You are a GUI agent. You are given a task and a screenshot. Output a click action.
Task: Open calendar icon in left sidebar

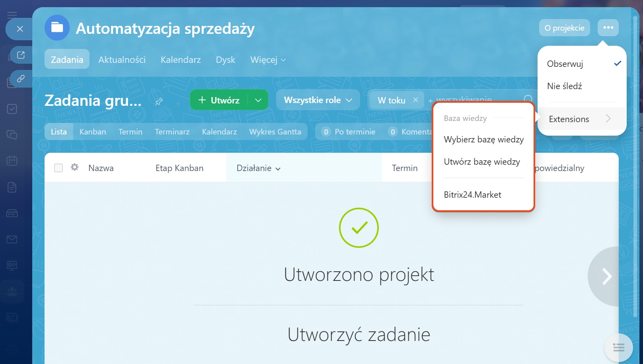coord(12,161)
